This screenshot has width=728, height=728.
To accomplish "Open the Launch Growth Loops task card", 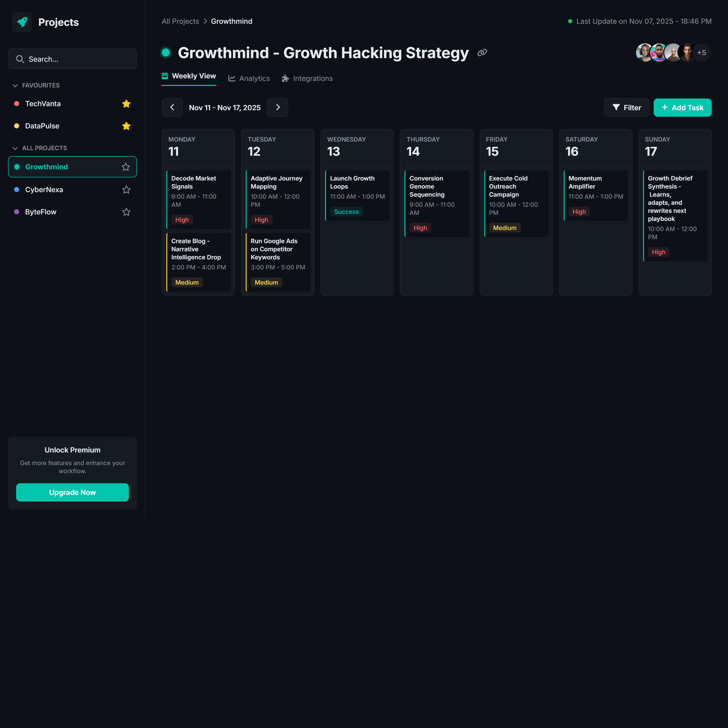I will pyautogui.click(x=357, y=195).
